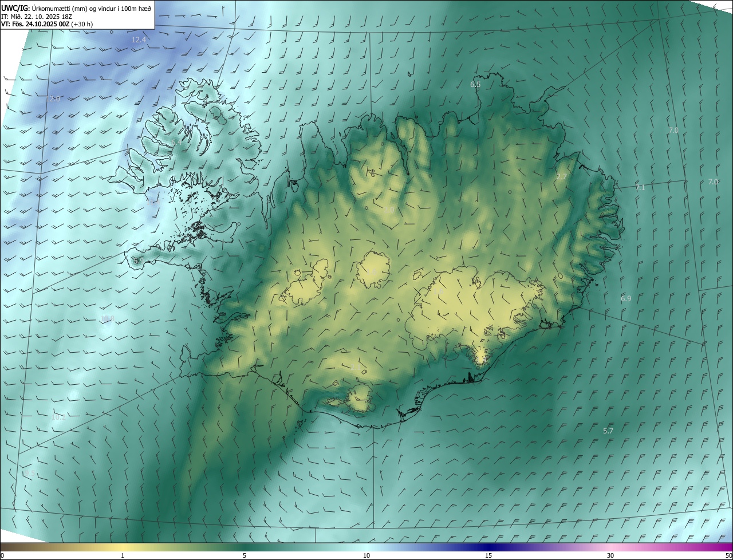Click the valid time 'VT: Fös. 24.10.2025 00Z (+30 h)'
Screen dimensions: 733x560
coord(48,24)
